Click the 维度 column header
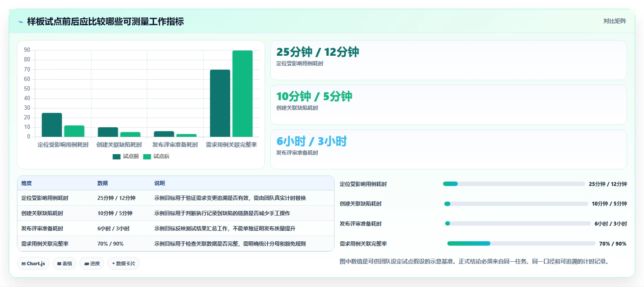The height and width of the screenshot is (287, 644). [27, 183]
